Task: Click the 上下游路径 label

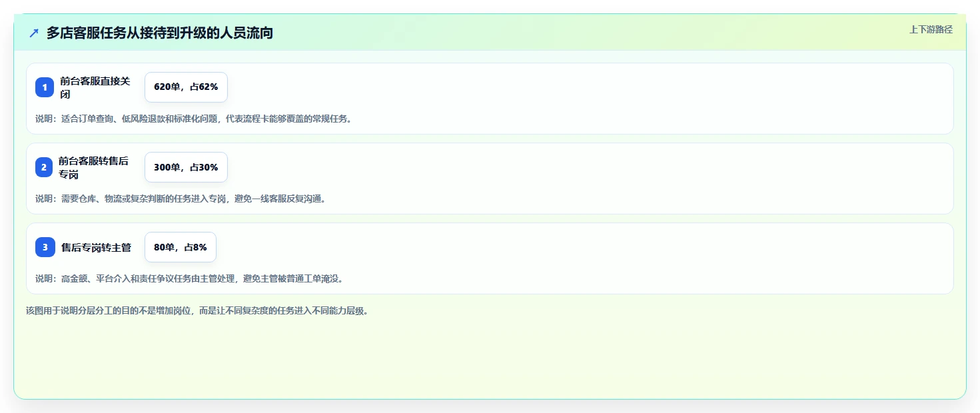Action: [x=931, y=29]
